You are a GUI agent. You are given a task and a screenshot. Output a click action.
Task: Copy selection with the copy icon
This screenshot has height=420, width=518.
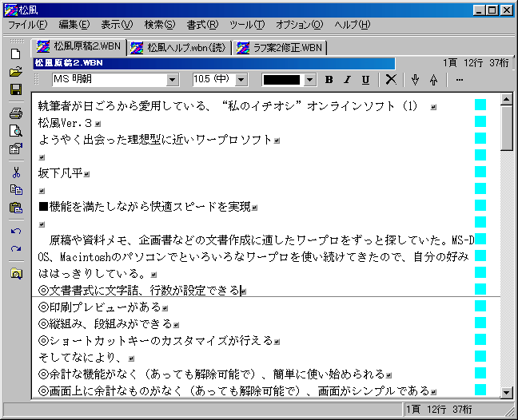tap(15, 190)
